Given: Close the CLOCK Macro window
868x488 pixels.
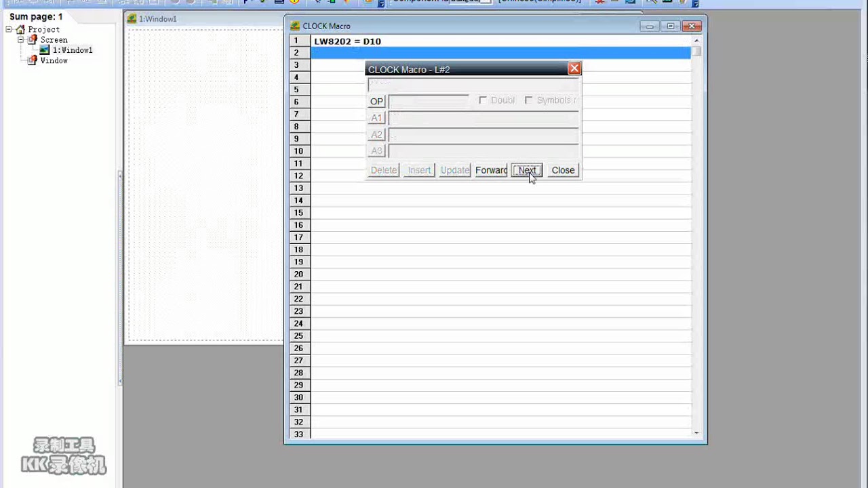Looking at the screenshot, I should tap(692, 26).
